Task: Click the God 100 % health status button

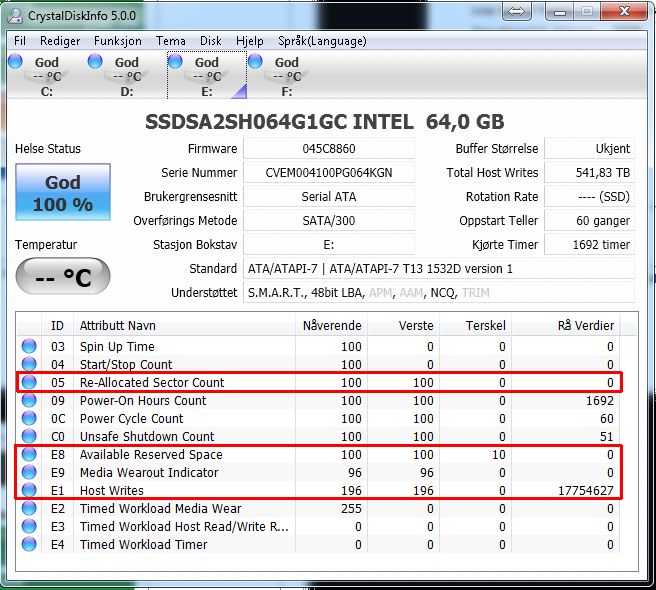Action: coord(63,192)
